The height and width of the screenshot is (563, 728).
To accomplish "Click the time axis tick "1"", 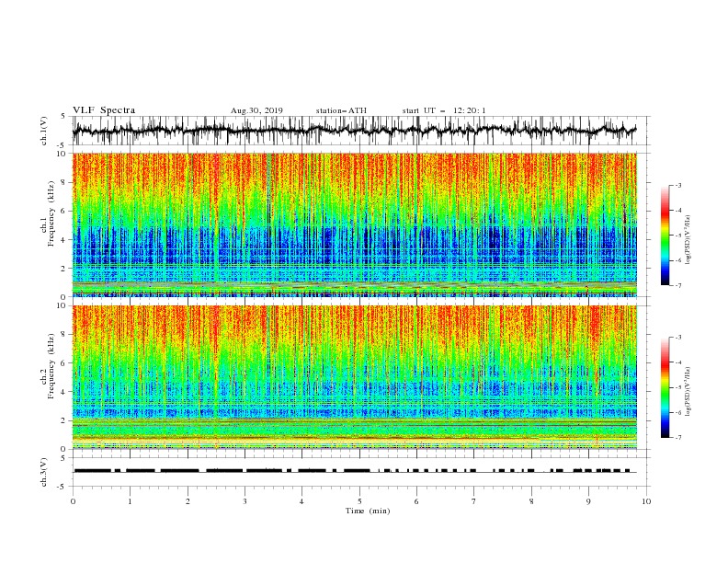I will coord(130,501).
